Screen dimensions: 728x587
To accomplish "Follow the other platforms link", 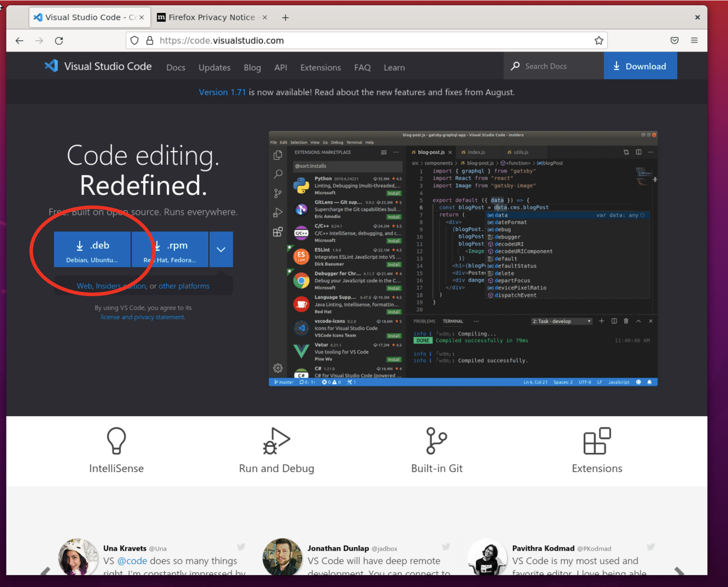I will coord(184,286).
